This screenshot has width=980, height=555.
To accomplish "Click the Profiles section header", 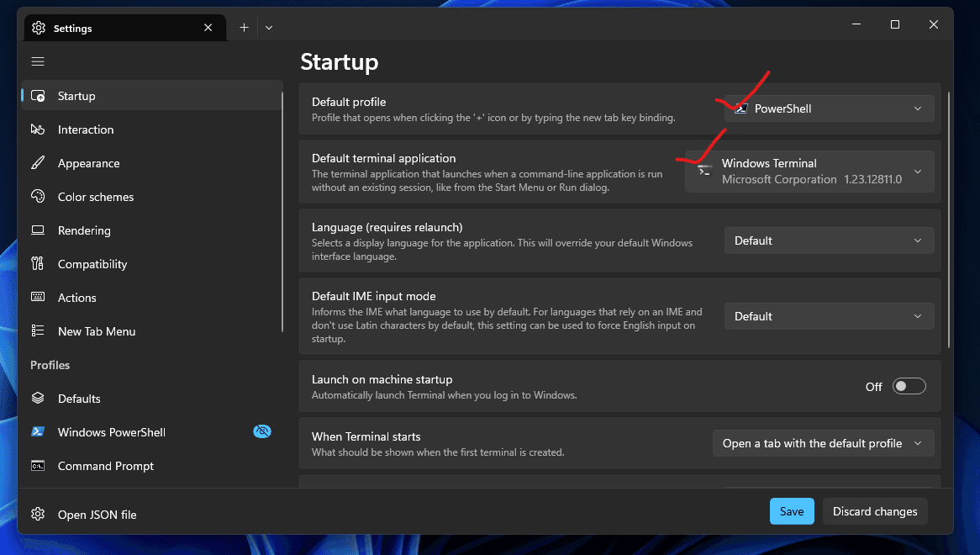I will coord(50,365).
